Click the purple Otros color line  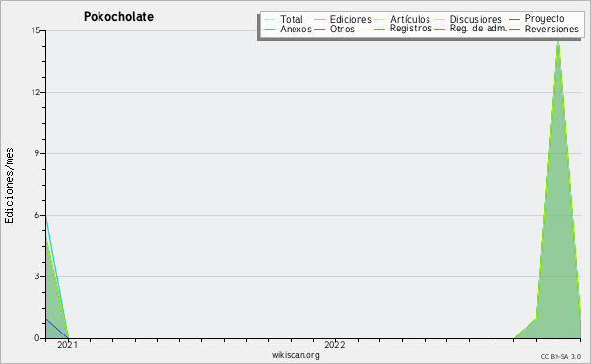319,29
